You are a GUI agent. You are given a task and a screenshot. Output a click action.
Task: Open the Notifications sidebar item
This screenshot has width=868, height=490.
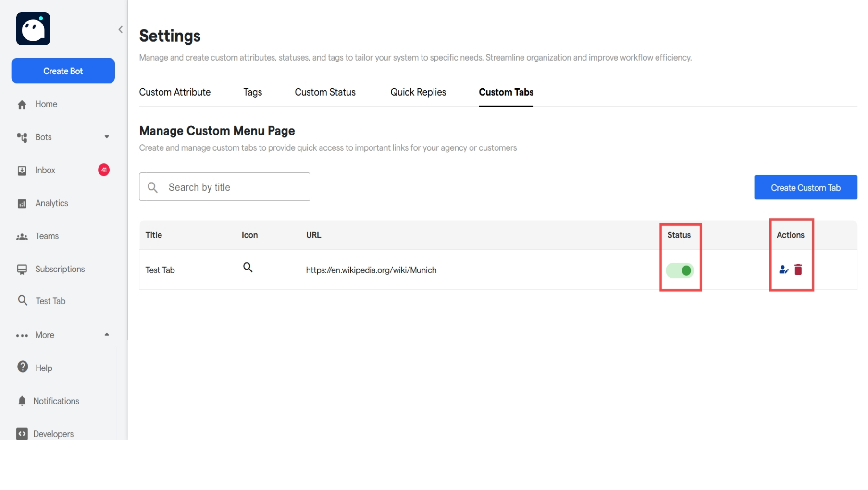tap(56, 401)
